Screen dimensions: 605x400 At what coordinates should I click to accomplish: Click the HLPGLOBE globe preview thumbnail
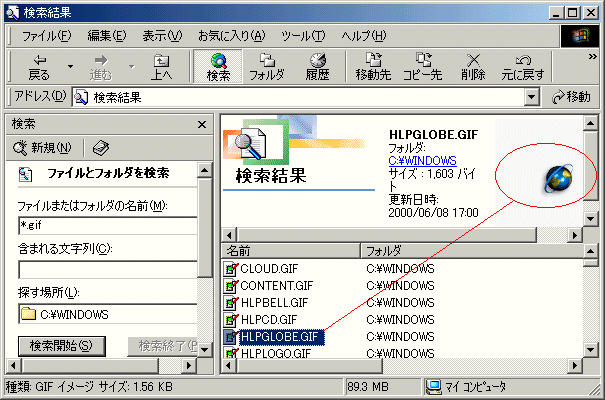click(x=558, y=178)
